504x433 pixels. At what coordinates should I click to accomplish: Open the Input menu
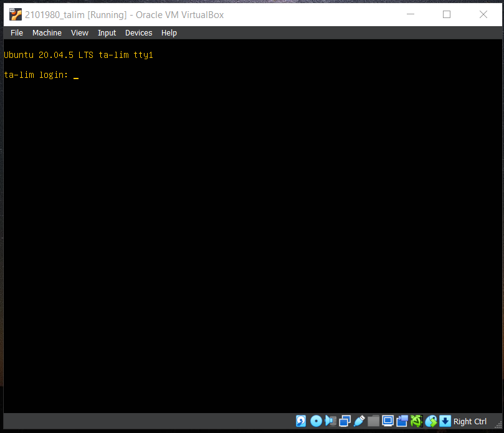tap(107, 33)
